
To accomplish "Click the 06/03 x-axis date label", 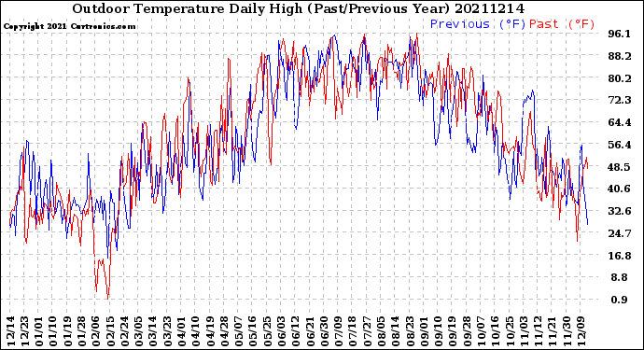I will click(281, 331).
